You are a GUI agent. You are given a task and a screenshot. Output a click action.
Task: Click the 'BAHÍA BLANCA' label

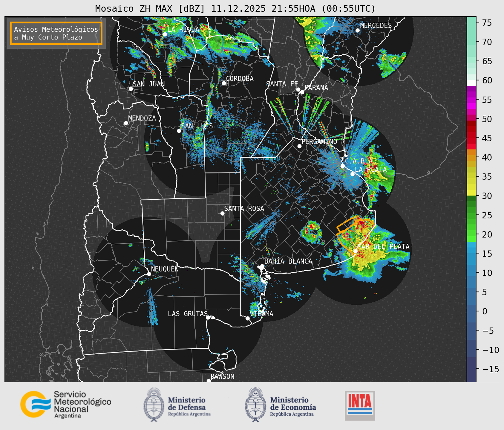(x=288, y=261)
